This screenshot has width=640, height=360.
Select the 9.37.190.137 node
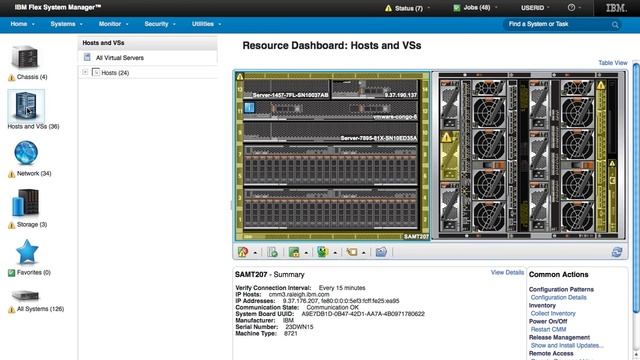[375, 89]
